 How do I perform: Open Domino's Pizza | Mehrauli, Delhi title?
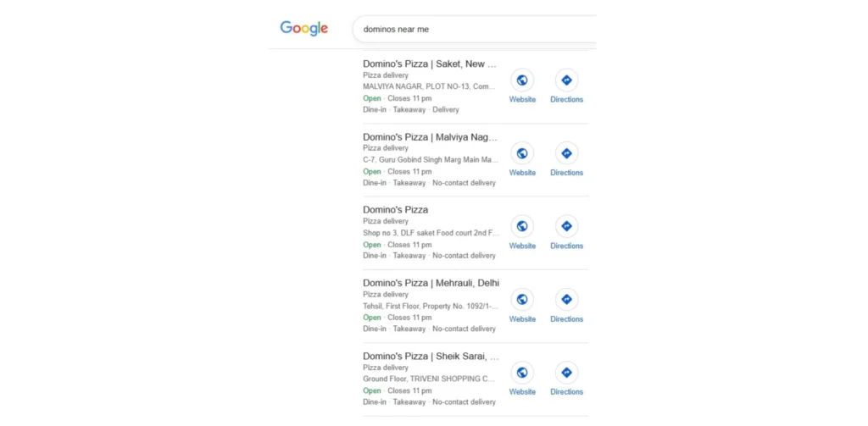pos(431,283)
